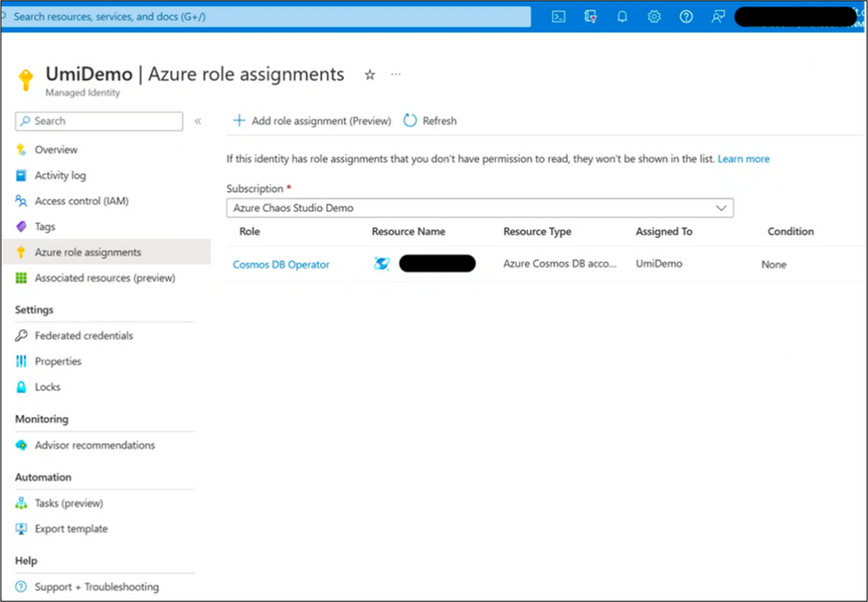
Task: Click the Activity log icon
Action: (x=21, y=175)
